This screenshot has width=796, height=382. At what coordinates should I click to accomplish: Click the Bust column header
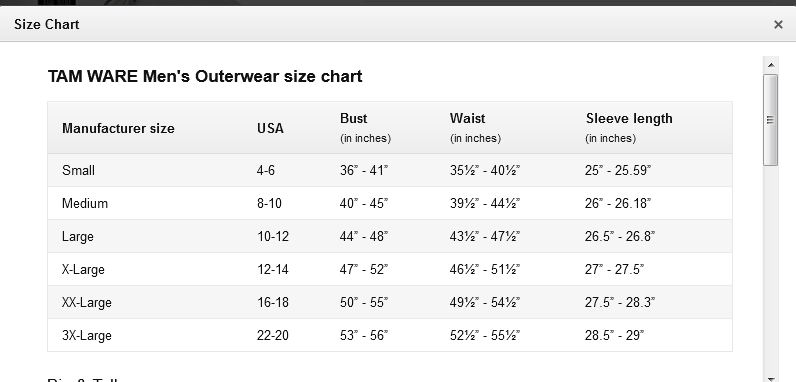point(353,118)
